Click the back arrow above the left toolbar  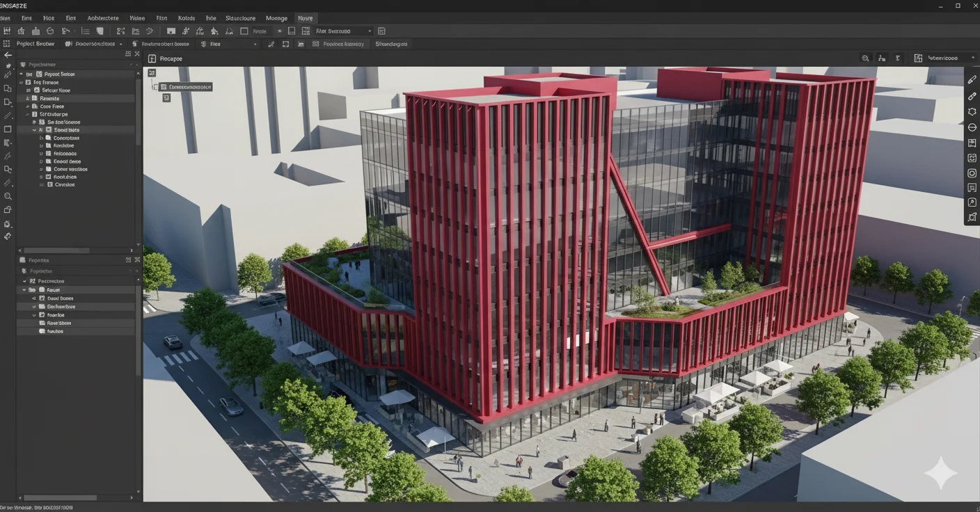8,55
